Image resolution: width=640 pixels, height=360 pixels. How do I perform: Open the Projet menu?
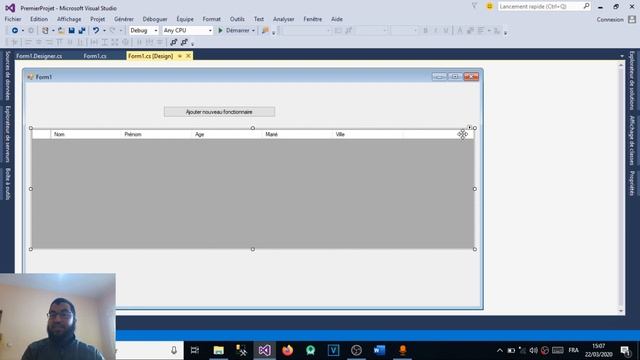[98, 19]
